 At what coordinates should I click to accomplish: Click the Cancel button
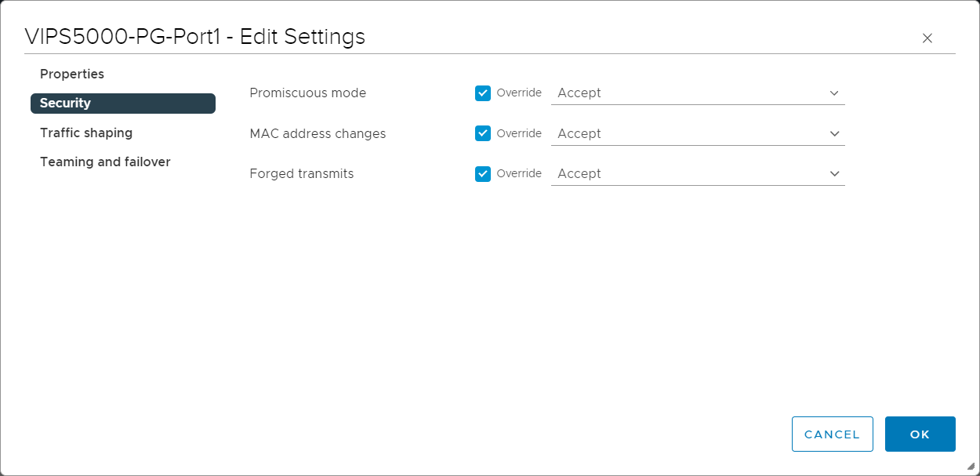[833, 434]
